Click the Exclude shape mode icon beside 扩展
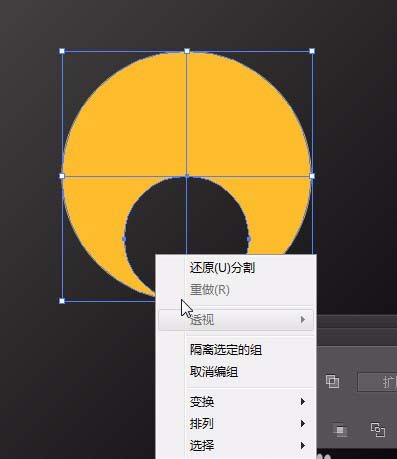Screen dimensions: 397x459 click(332, 381)
